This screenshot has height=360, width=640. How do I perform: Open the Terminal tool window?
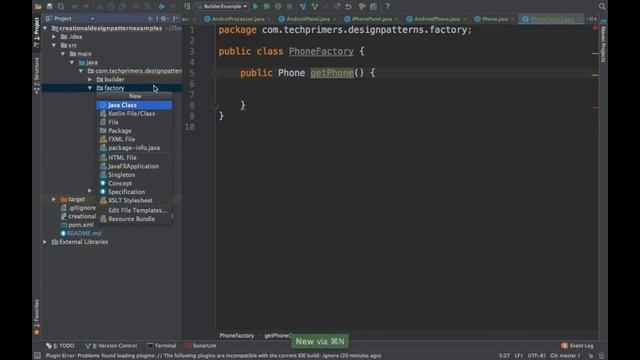coord(162,346)
